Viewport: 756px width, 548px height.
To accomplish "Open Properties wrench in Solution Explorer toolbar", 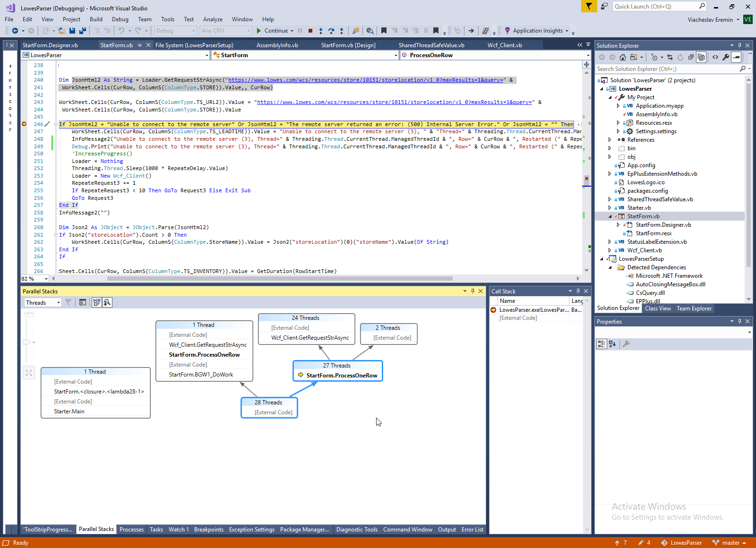I will click(x=726, y=57).
